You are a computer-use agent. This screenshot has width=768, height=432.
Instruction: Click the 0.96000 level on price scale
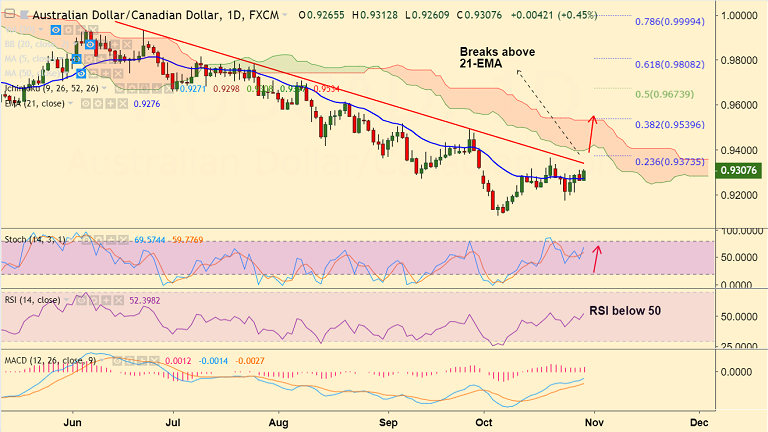pos(740,105)
